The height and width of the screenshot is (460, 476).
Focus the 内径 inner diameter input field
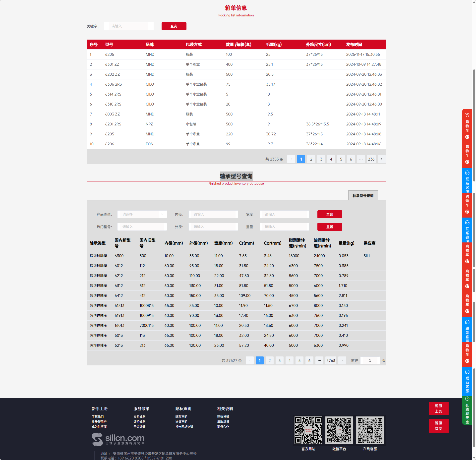pos(213,214)
